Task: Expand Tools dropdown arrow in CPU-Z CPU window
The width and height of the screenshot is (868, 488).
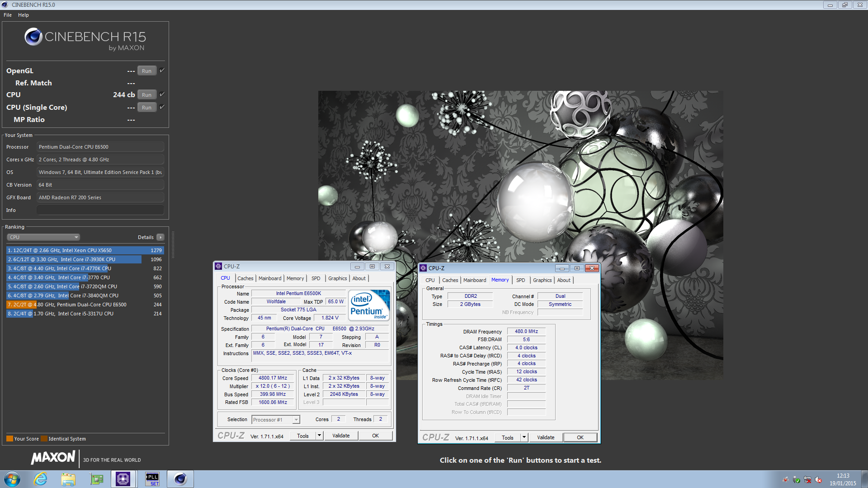Action: pyautogui.click(x=319, y=436)
